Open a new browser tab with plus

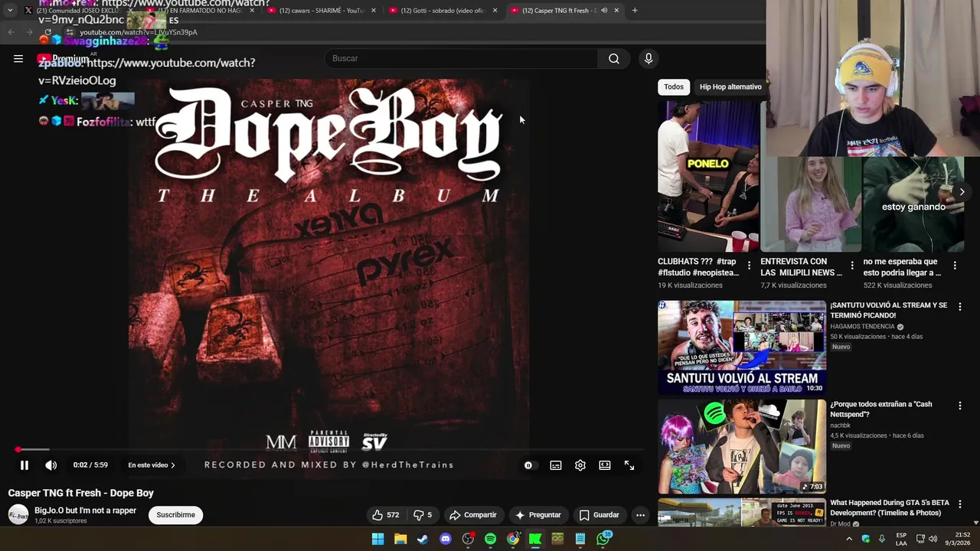635,11
